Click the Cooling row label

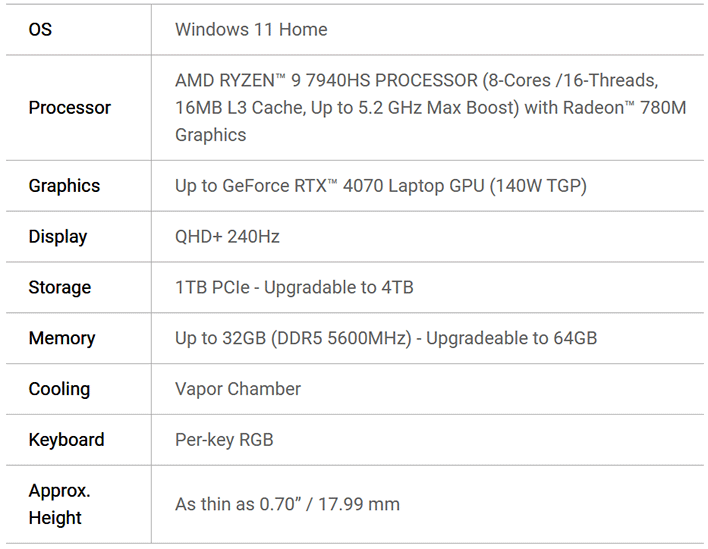point(59,389)
